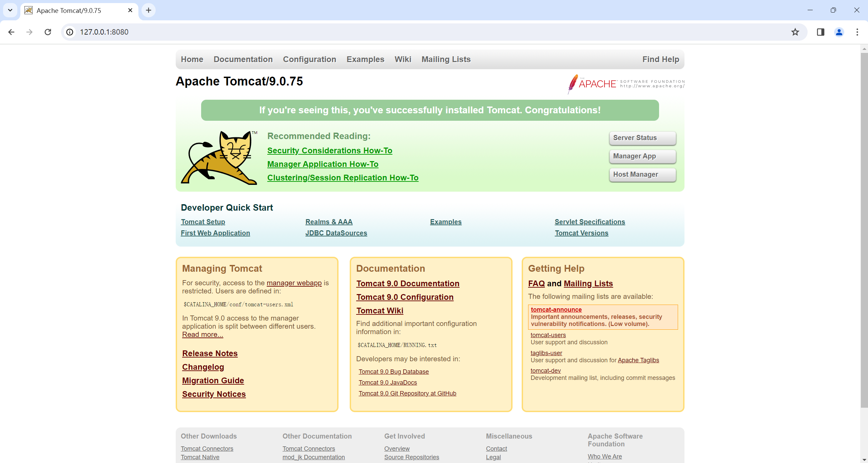Open Tomcat Wiki link

[380, 311]
